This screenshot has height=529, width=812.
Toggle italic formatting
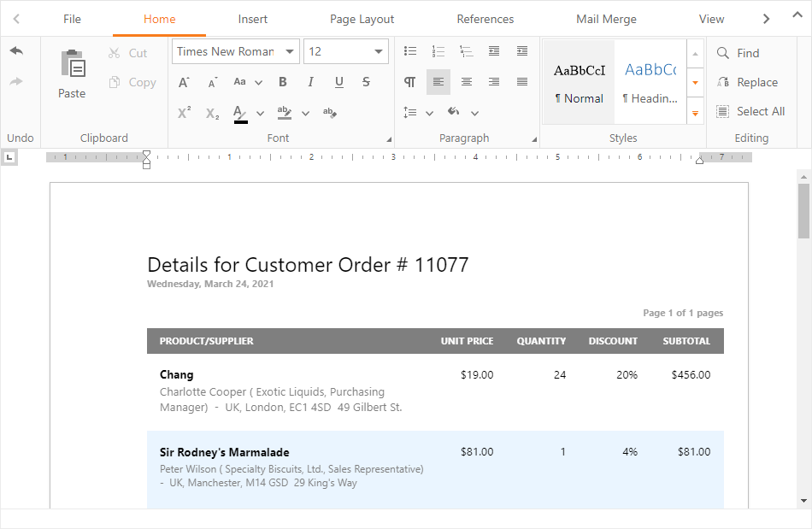coord(310,82)
